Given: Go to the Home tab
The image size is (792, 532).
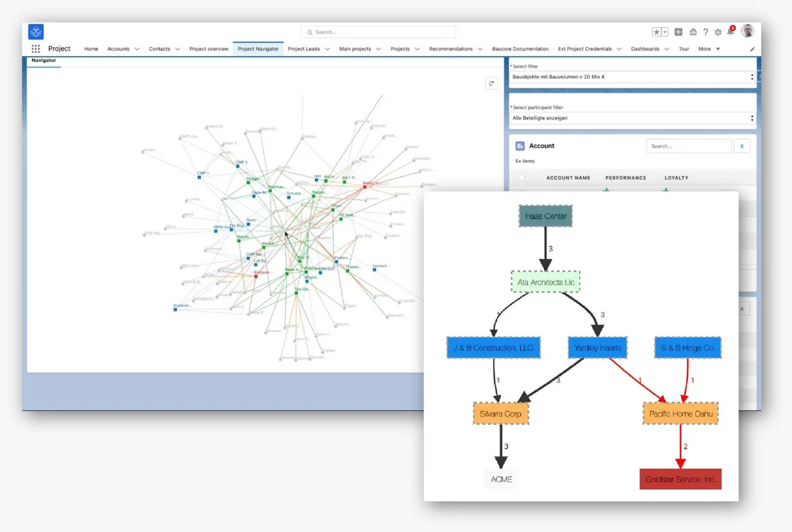Looking at the screenshot, I should (x=91, y=49).
